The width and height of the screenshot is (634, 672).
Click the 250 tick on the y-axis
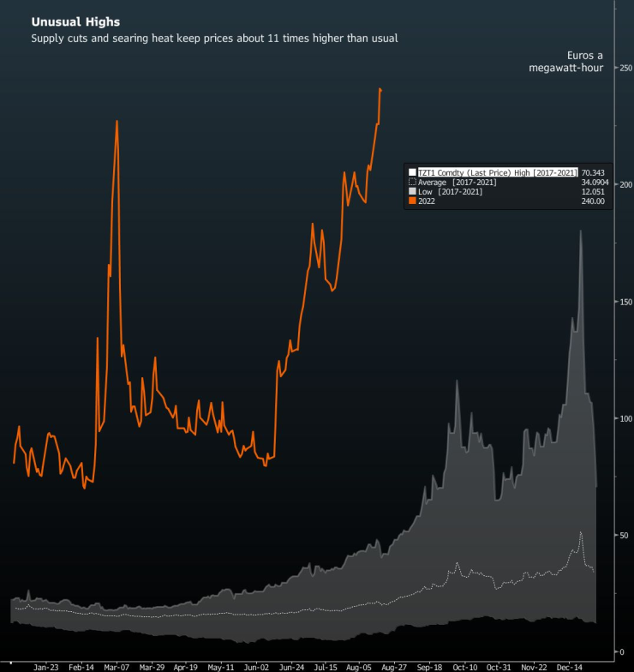click(x=625, y=68)
